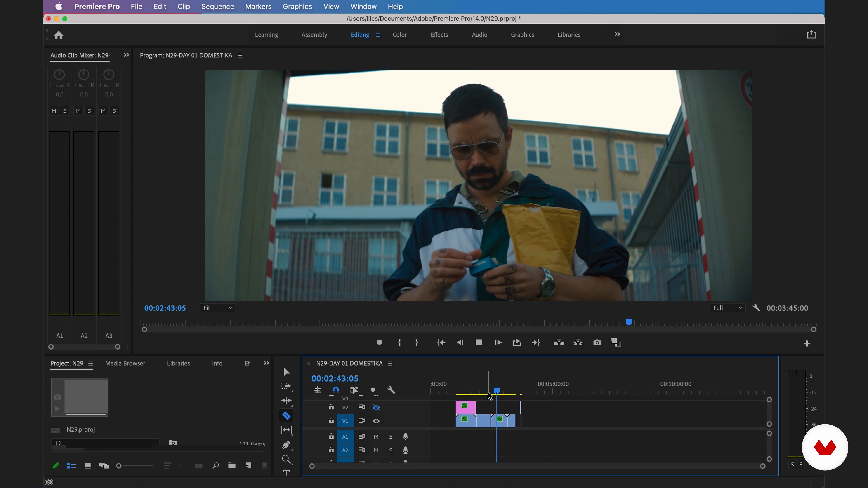868x488 pixels.
Task: Open the N29-DAY 01 DOMESTIKA sequence menu
Action: [390, 364]
